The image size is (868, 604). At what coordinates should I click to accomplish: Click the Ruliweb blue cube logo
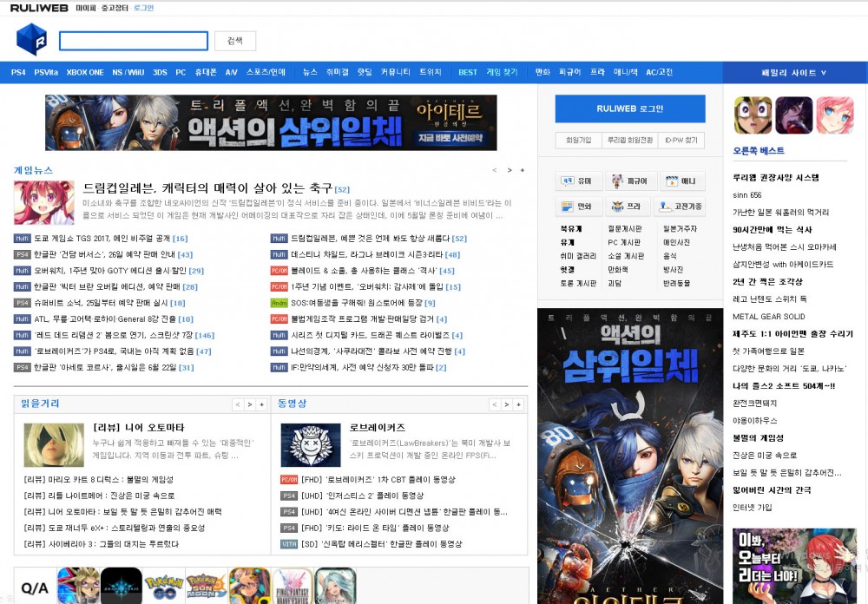point(31,39)
